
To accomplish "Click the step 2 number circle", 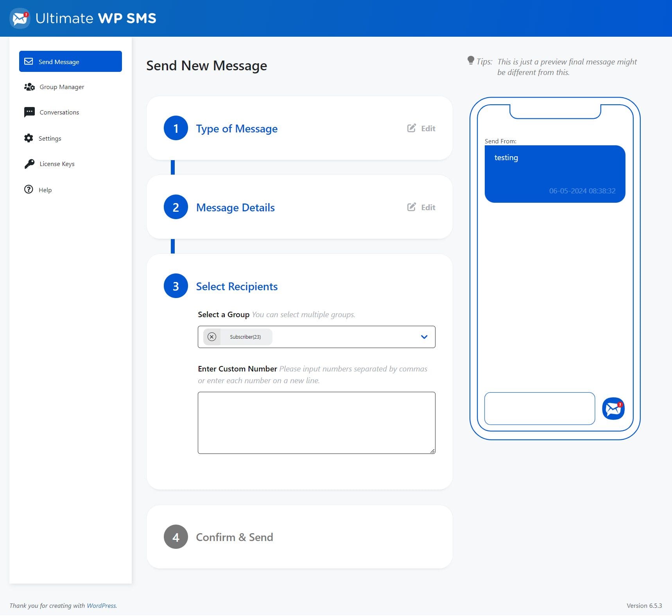I will [176, 207].
